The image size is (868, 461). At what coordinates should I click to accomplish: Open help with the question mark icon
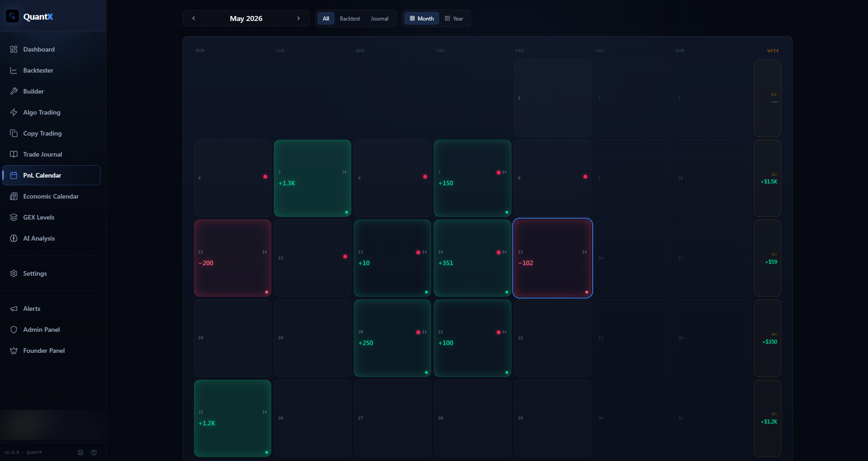[94, 452]
